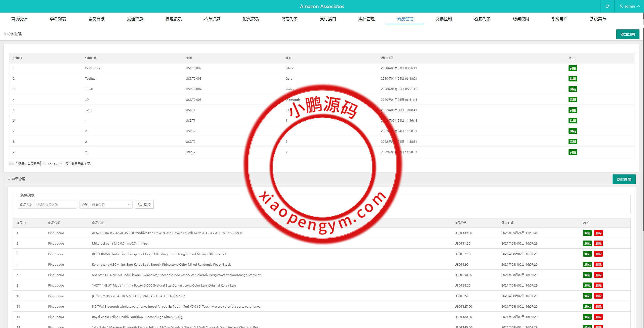Edit the Pinduoduo category row
The height and width of the screenshot is (328, 644).
573,68
